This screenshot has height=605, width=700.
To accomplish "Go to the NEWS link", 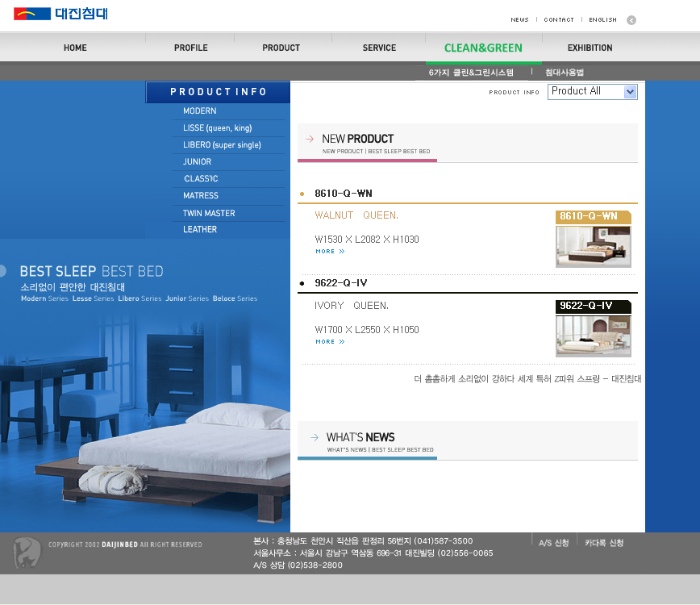I will (x=519, y=19).
